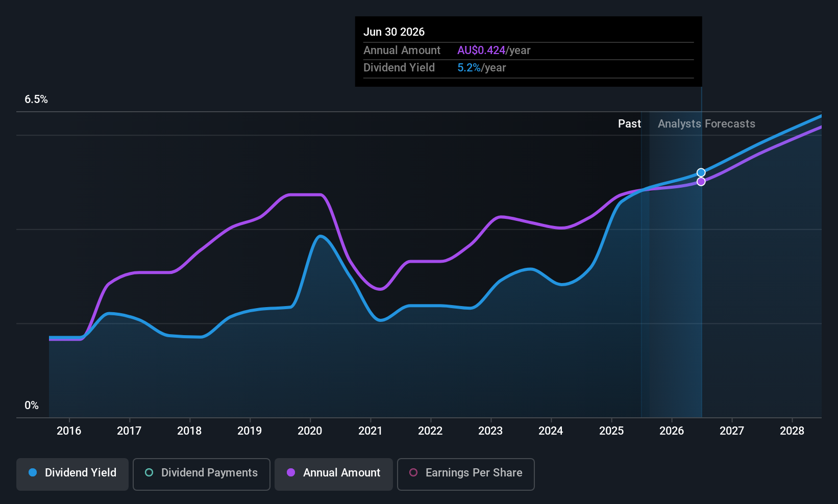The image size is (838, 504).
Task: Click the 2024 x-axis year label
Action: (x=551, y=431)
